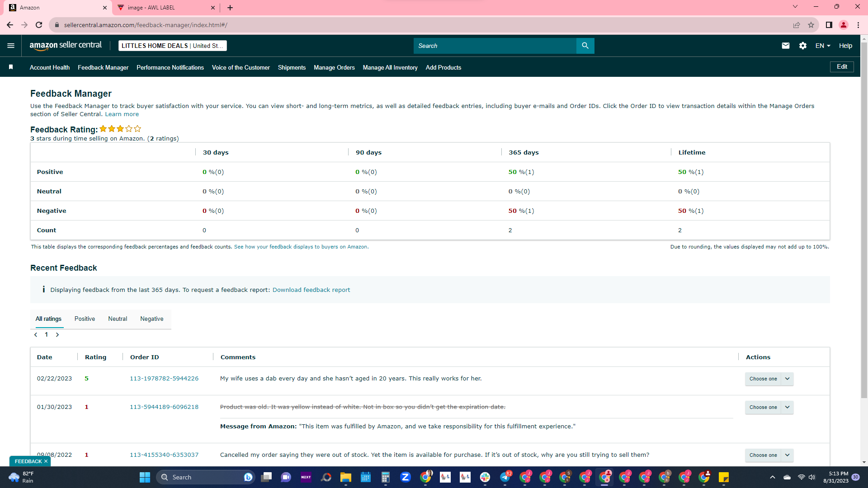868x488 pixels.
Task: Click the Learn more link
Action: coord(122,114)
